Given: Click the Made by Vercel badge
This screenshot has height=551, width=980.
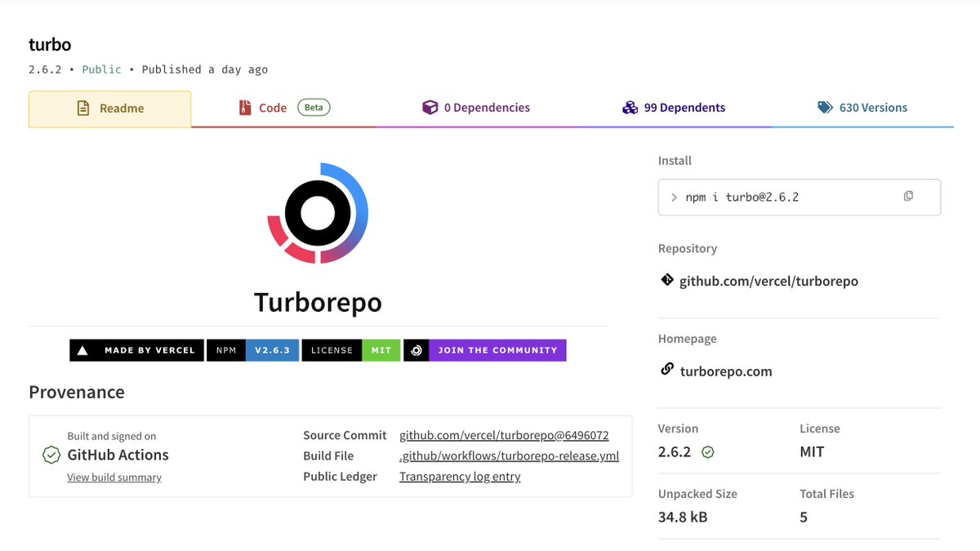Looking at the screenshot, I should click(x=136, y=350).
